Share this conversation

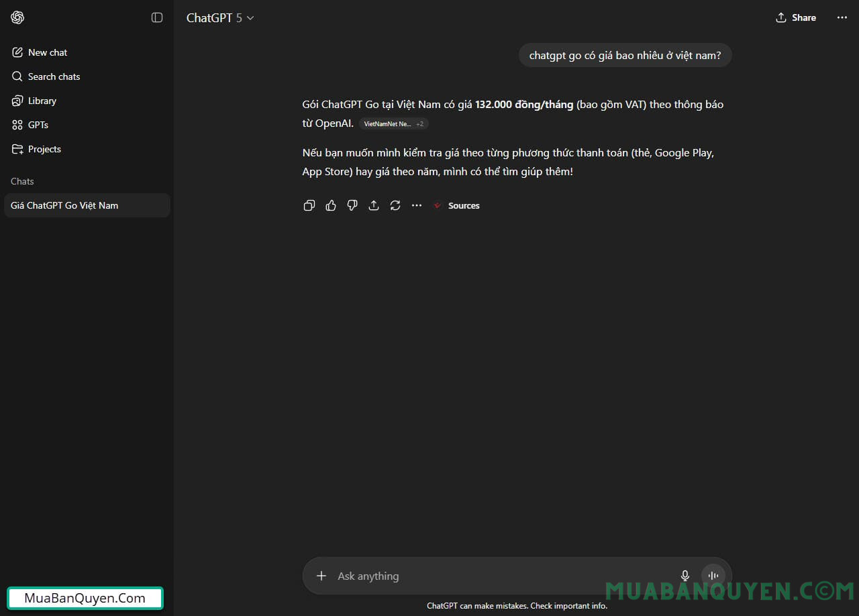click(x=796, y=17)
